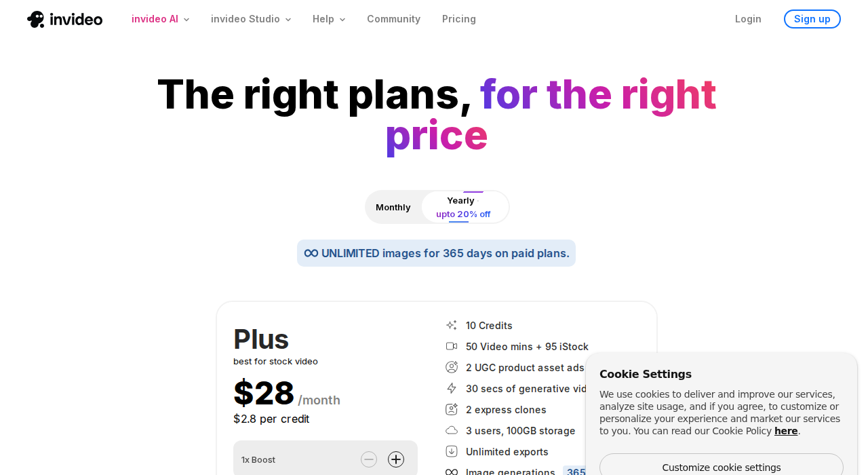Click the cloud storage icon beside 3 users
Image resolution: width=868 pixels, height=475 pixels.
click(452, 431)
